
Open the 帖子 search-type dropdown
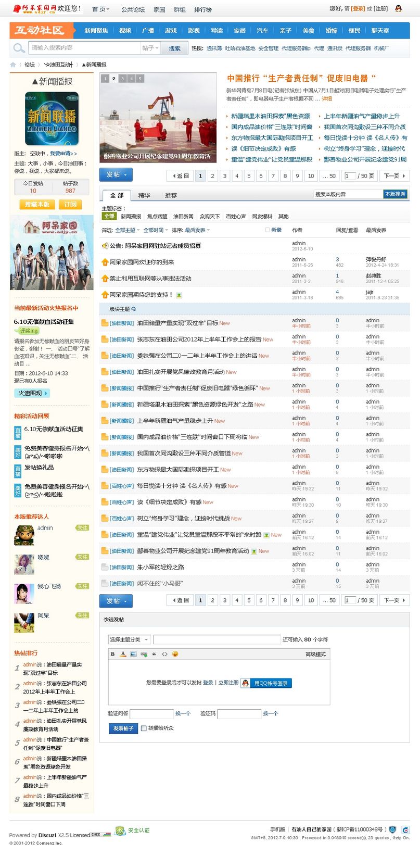(x=150, y=48)
